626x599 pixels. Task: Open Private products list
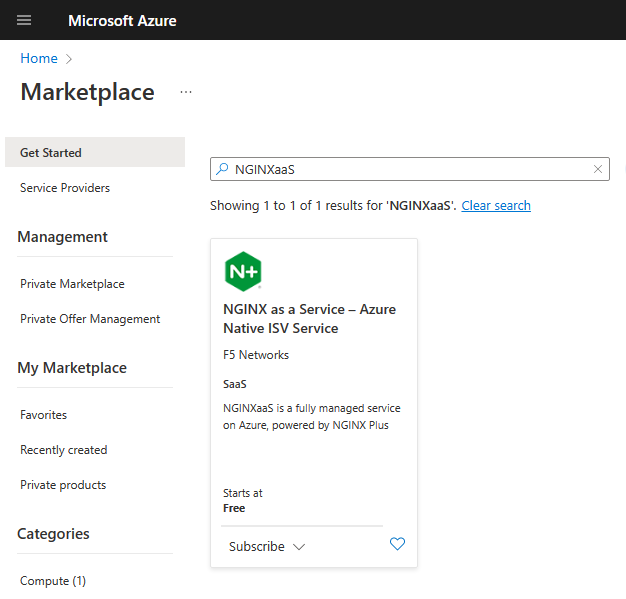pyautogui.click(x=63, y=485)
